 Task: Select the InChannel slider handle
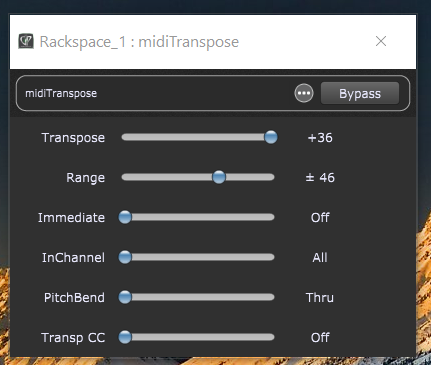(125, 257)
